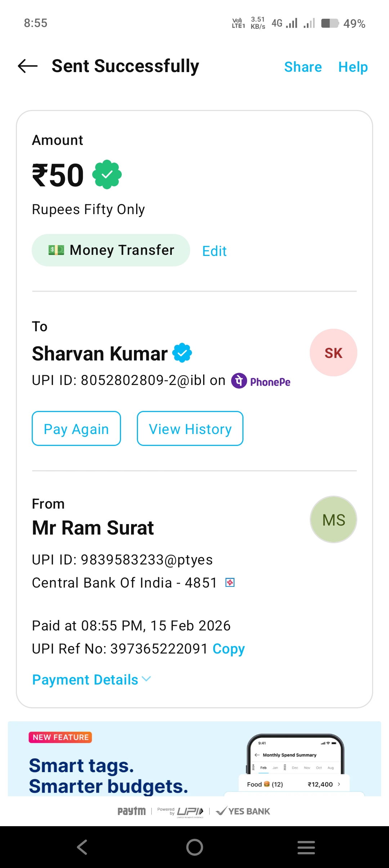Open the Help option
The width and height of the screenshot is (389, 868).
[x=353, y=67]
